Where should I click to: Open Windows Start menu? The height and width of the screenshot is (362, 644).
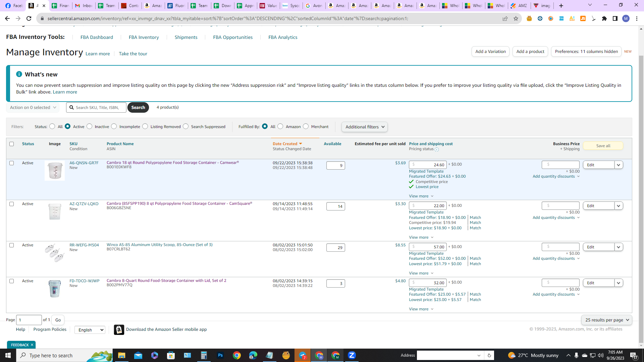[x=8, y=355]
